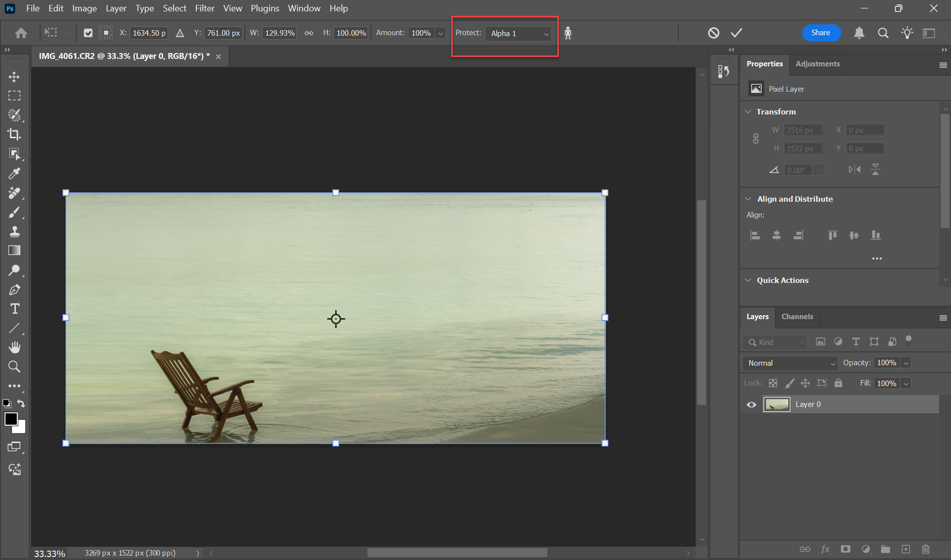The width and height of the screenshot is (951, 560).
Task: Open the Filter menu
Action: (x=205, y=8)
